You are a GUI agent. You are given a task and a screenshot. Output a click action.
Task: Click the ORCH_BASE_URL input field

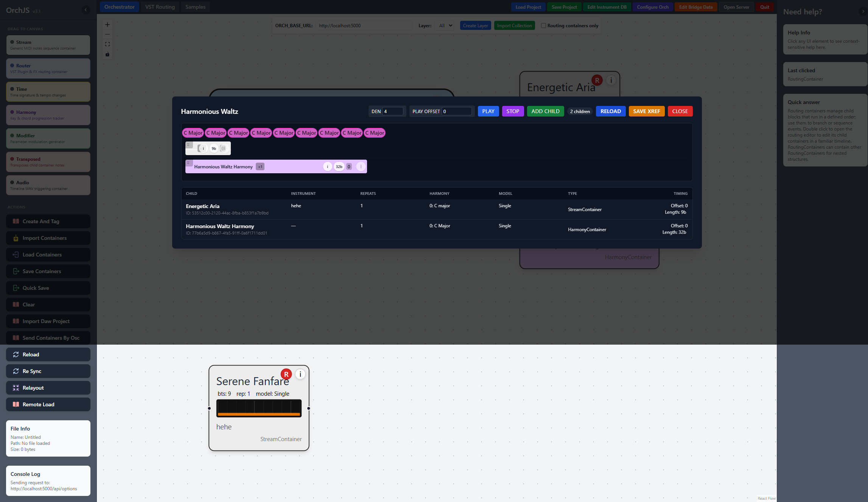364,26
